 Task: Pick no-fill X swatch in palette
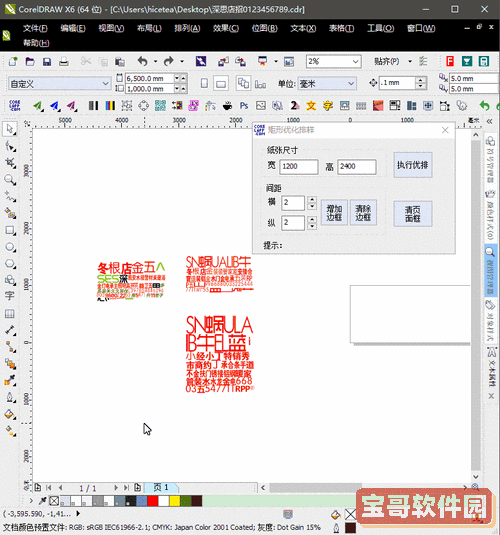tap(54, 501)
